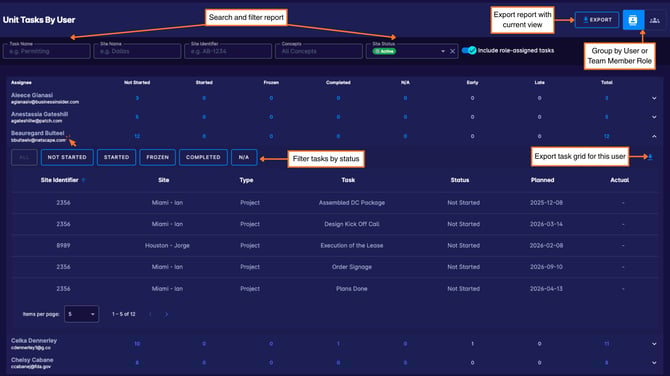Clear the Site Status filter
Viewport: 670px width, 376px height.
point(453,51)
